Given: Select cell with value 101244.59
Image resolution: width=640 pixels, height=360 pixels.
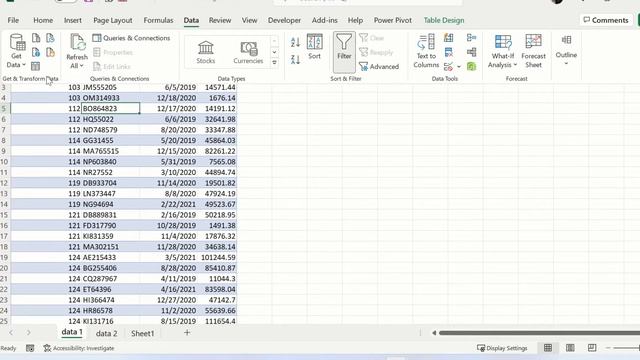Looking at the screenshot, I should click(x=218, y=258).
